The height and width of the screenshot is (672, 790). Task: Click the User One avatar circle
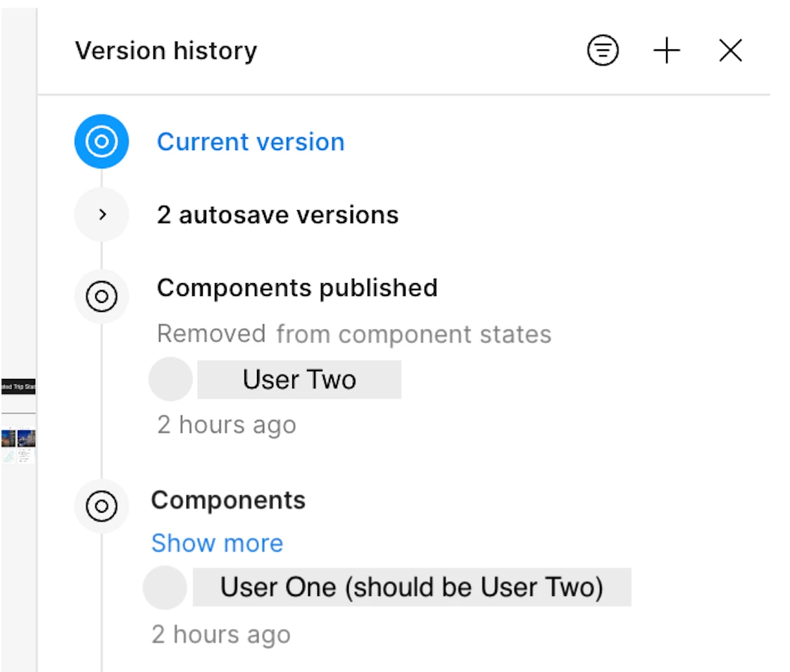(x=165, y=587)
